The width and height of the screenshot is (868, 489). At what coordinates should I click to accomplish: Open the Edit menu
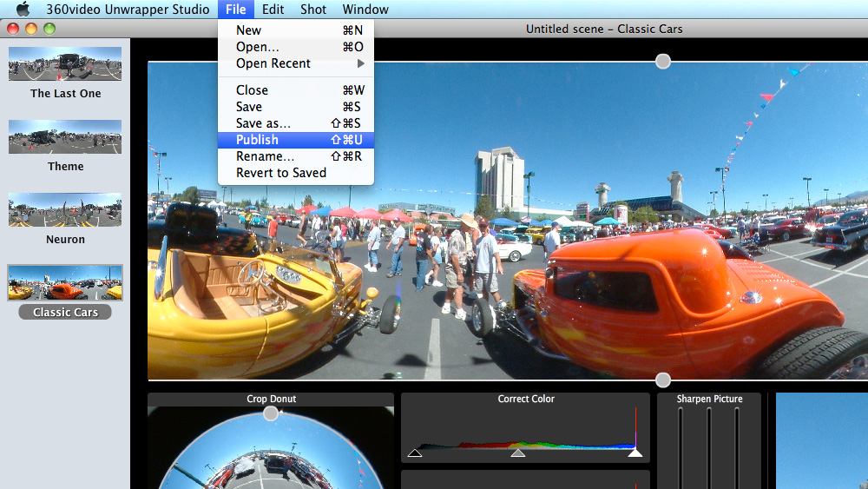pos(273,10)
